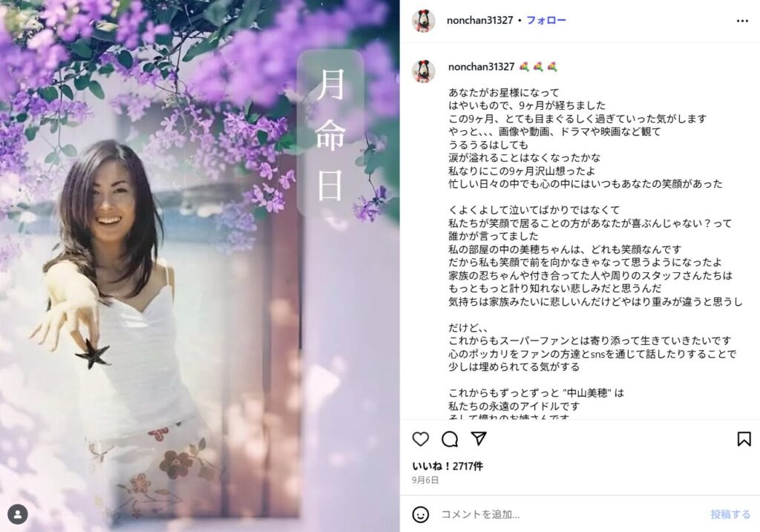
Task: Click the 投稿する post comment button
Action: [x=730, y=514]
